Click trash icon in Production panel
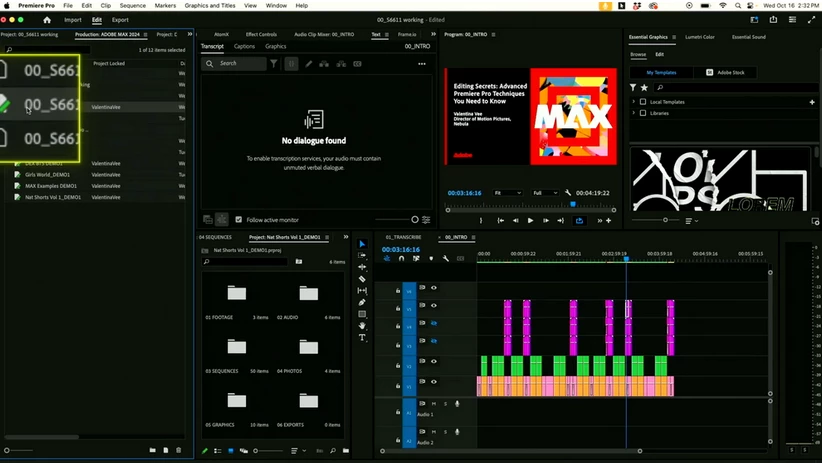This screenshot has height=463, width=822. point(179,450)
